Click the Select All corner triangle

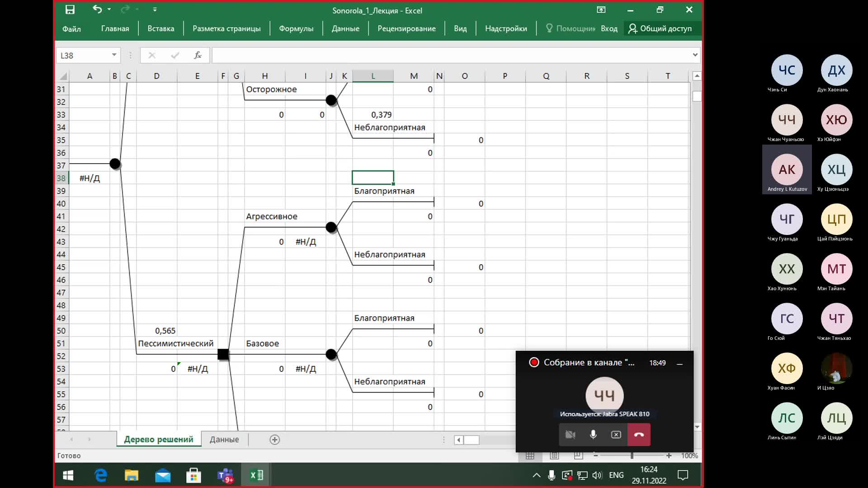tap(63, 76)
